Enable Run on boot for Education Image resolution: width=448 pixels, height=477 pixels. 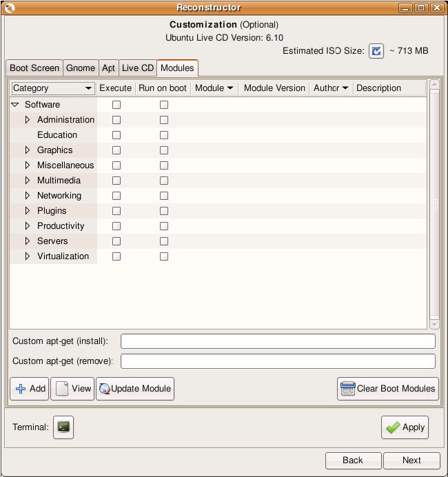click(164, 135)
